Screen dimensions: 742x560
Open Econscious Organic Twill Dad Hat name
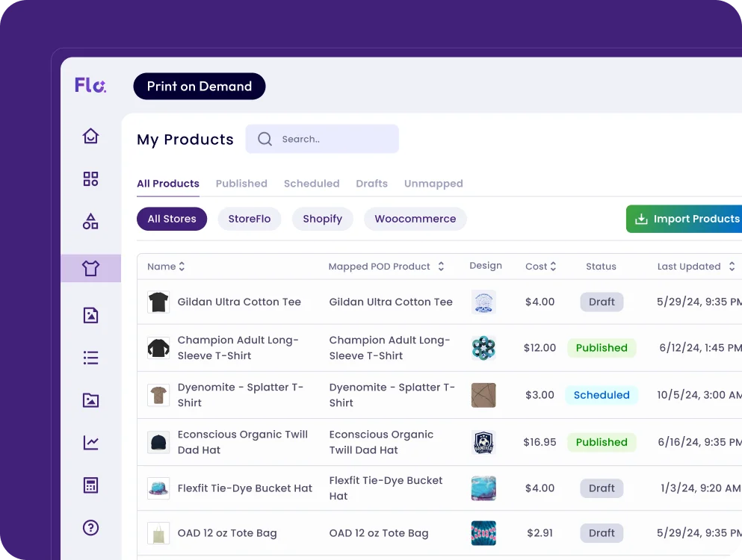[243, 442]
